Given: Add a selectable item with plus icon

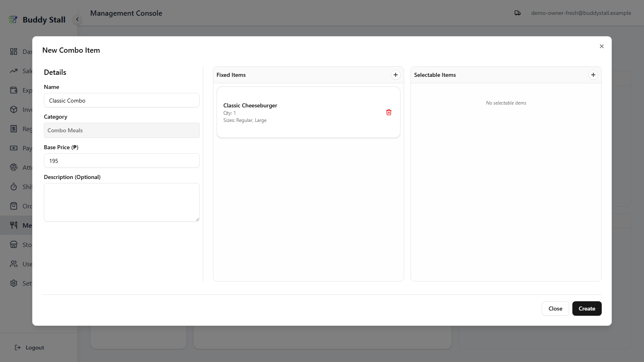Looking at the screenshot, I should (593, 75).
